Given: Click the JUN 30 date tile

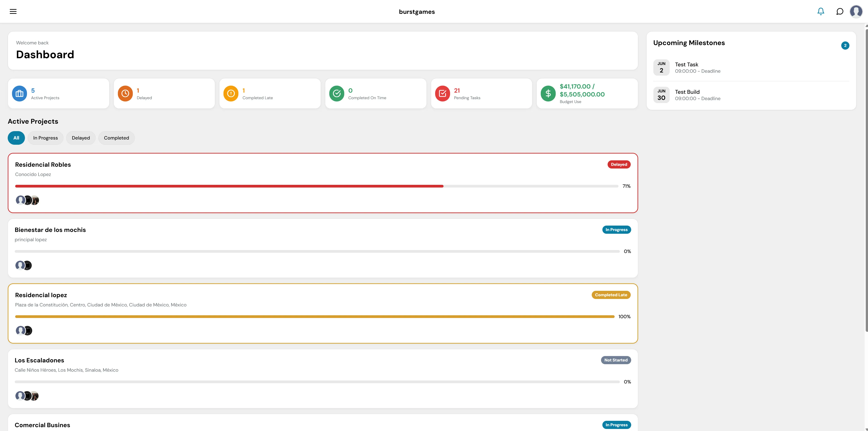Looking at the screenshot, I should pyautogui.click(x=662, y=95).
